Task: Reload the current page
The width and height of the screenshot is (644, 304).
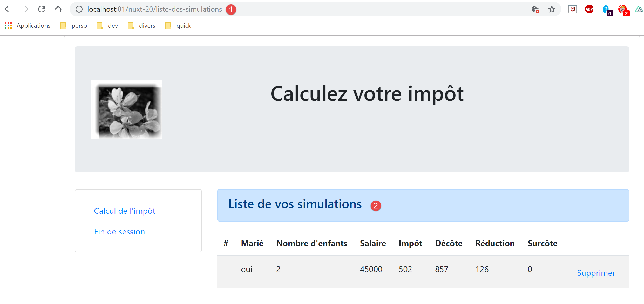Action: pos(42,9)
